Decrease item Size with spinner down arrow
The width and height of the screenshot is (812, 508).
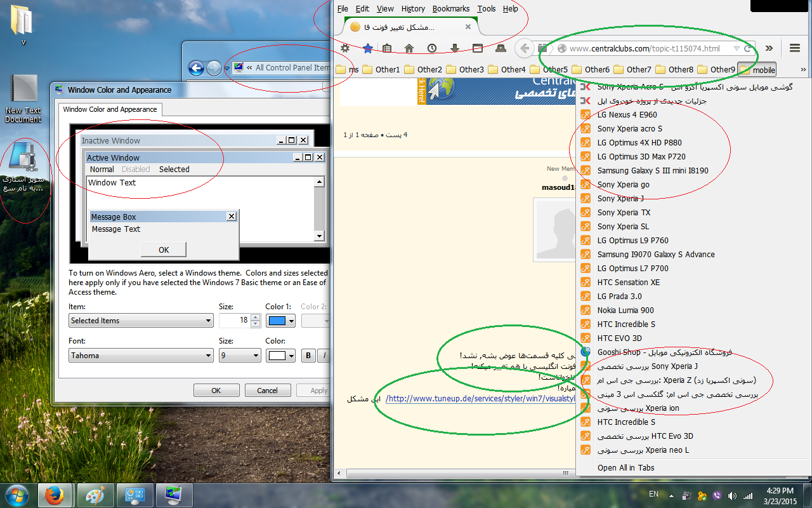(256, 324)
